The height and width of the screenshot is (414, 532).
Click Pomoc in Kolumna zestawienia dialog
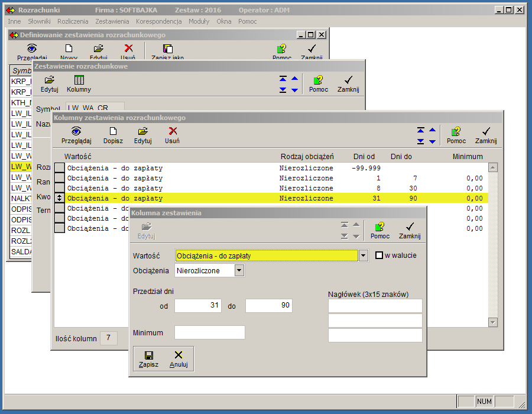coord(380,231)
